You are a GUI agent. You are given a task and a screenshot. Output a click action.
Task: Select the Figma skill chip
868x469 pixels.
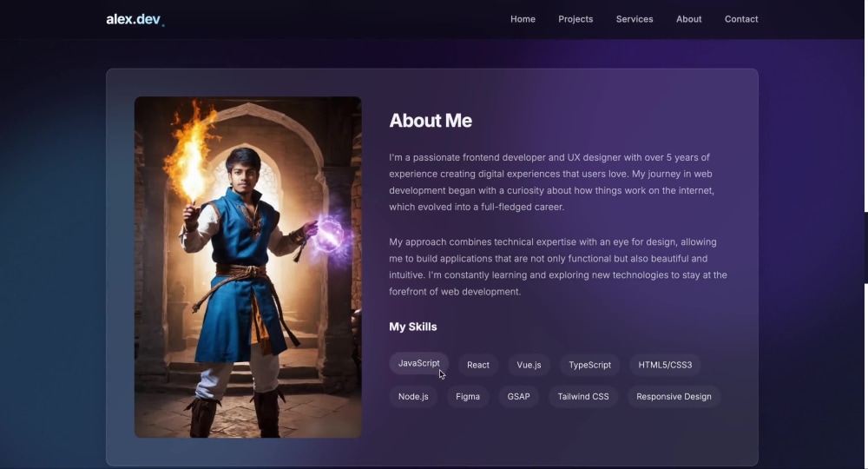468,396
